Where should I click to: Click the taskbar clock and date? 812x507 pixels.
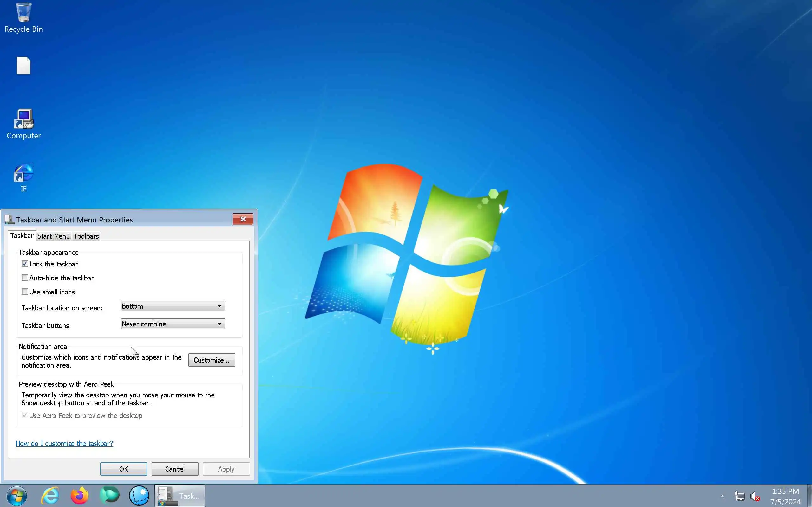(x=785, y=496)
